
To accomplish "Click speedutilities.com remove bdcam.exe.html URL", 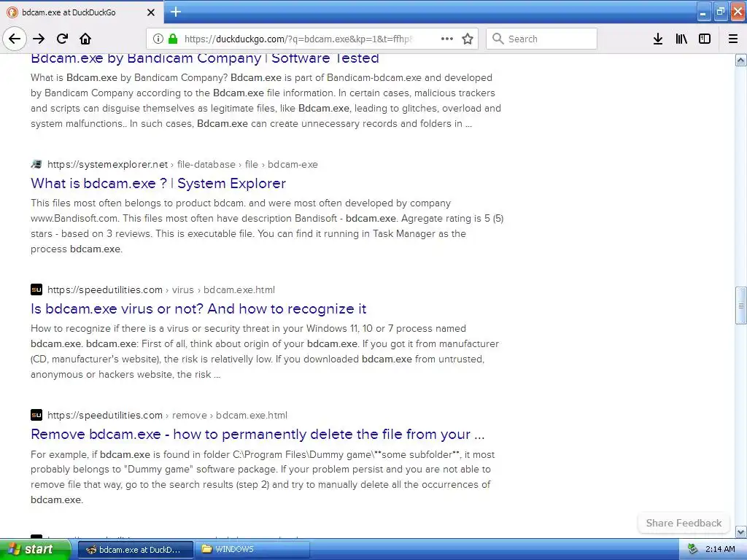I will [167, 415].
